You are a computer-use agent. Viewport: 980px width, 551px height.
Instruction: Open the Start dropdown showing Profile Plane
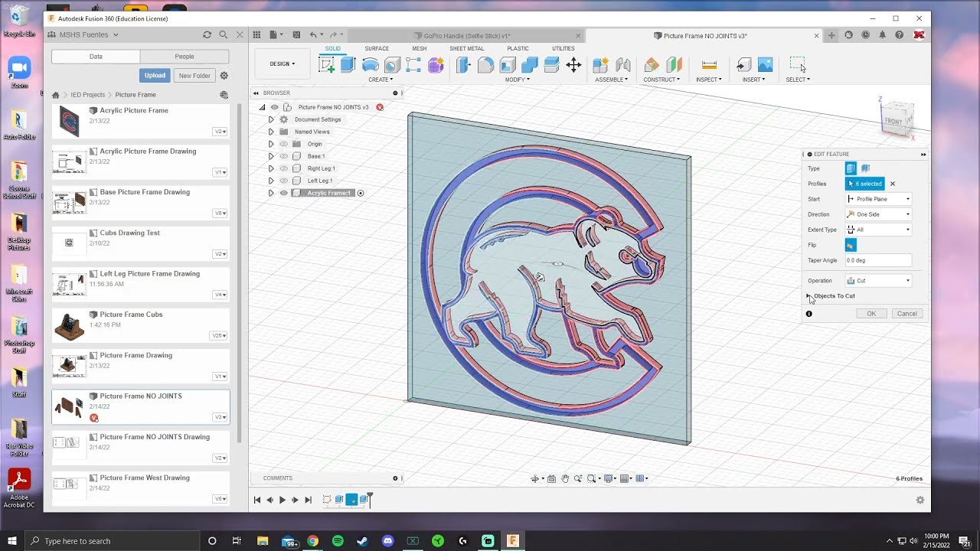coord(879,199)
